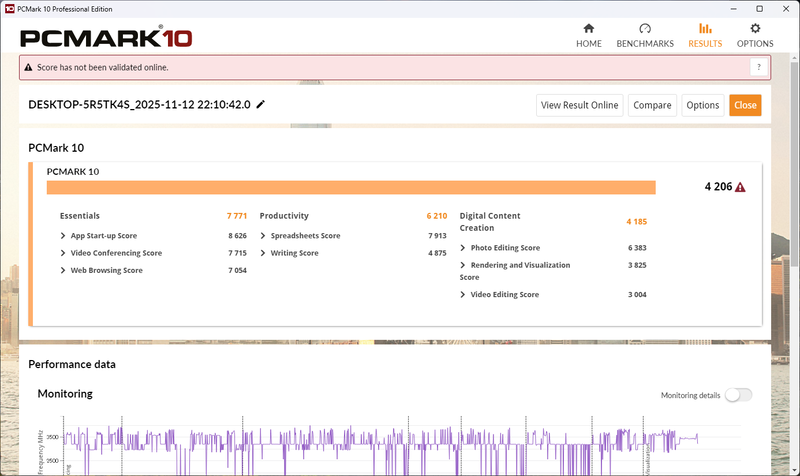Click the pencil icon to rename result
The height and width of the screenshot is (476, 800).
click(x=261, y=105)
